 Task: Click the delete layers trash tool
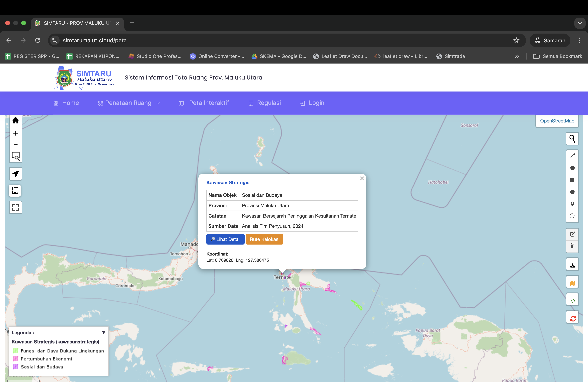(x=572, y=246)
